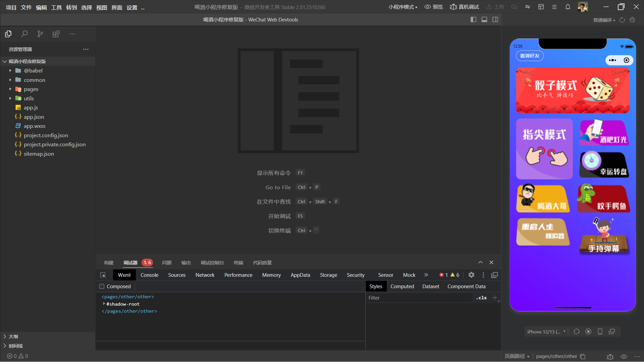
Task: Expand the #shadow-root node
Action: click(104, 304)
